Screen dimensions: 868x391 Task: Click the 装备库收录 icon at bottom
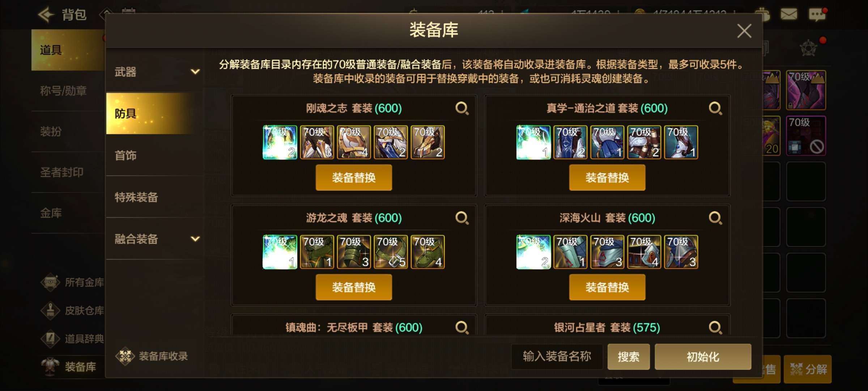pos(125,356)
